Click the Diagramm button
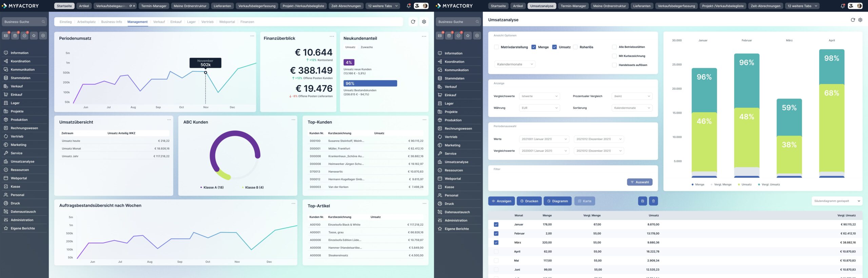This screenshot has width=868, height=278. (557, 201)
